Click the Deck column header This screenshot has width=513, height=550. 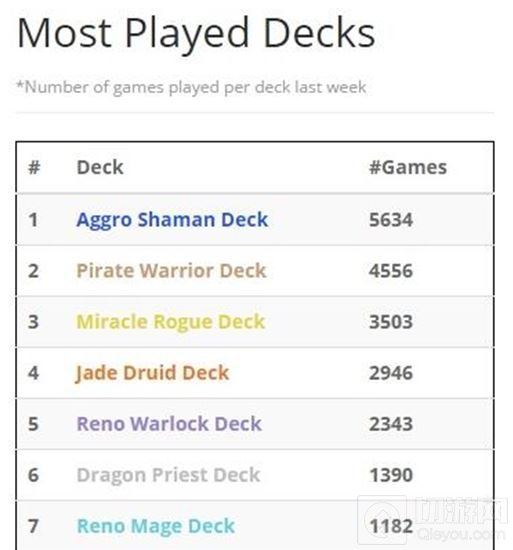[100, 167]
